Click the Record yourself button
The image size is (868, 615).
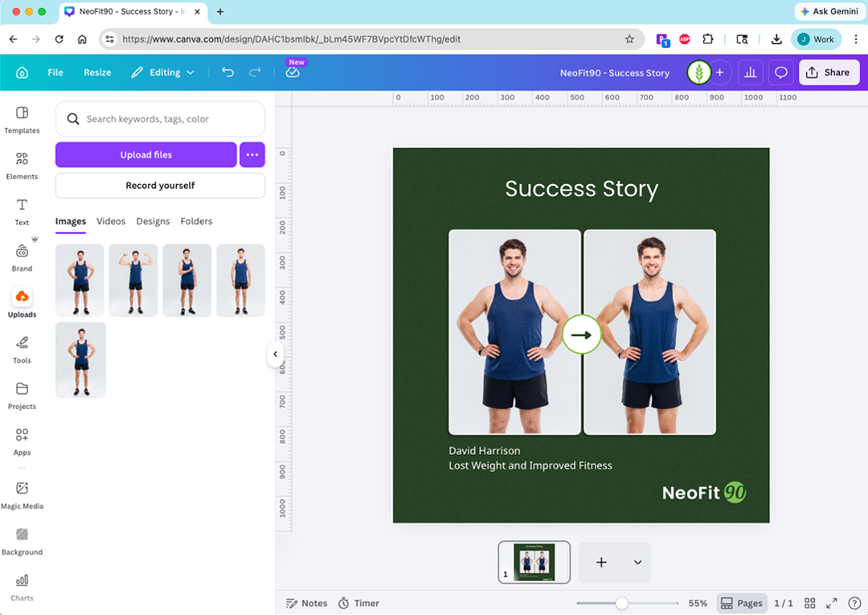160,186
